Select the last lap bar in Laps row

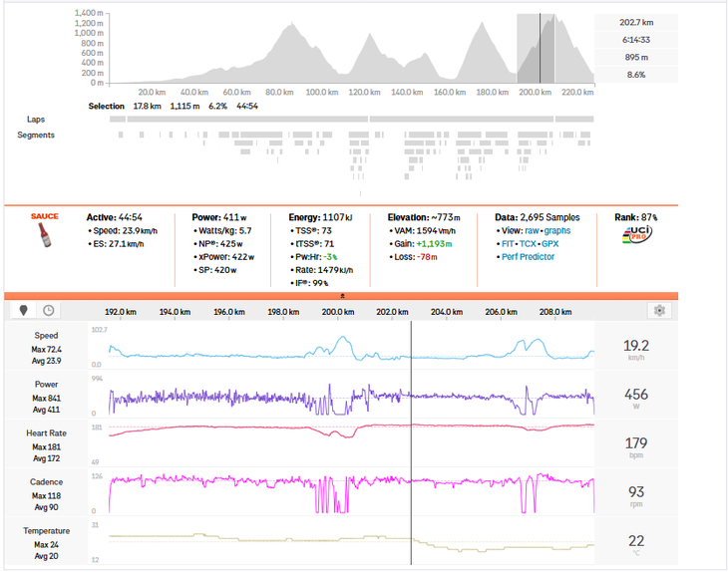(x=574, y=120)
